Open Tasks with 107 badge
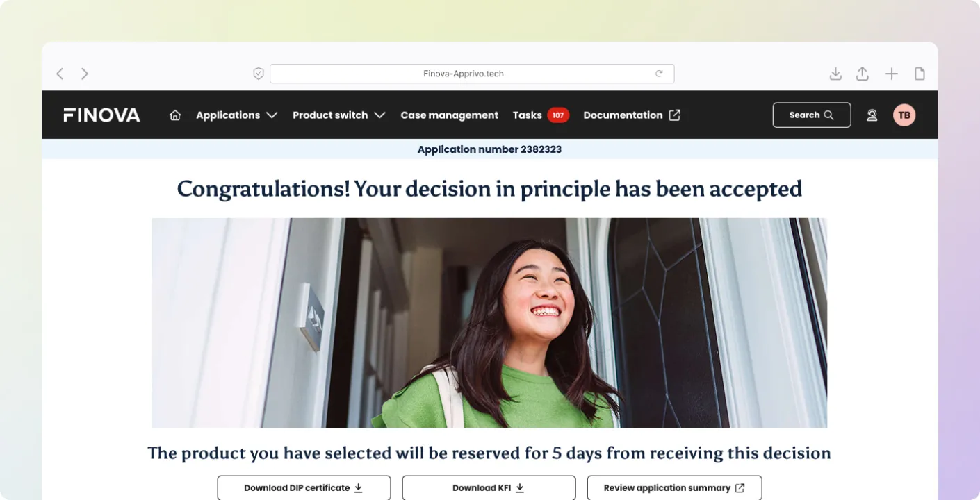This screenshot has height=500, width=980. (541, 115)
